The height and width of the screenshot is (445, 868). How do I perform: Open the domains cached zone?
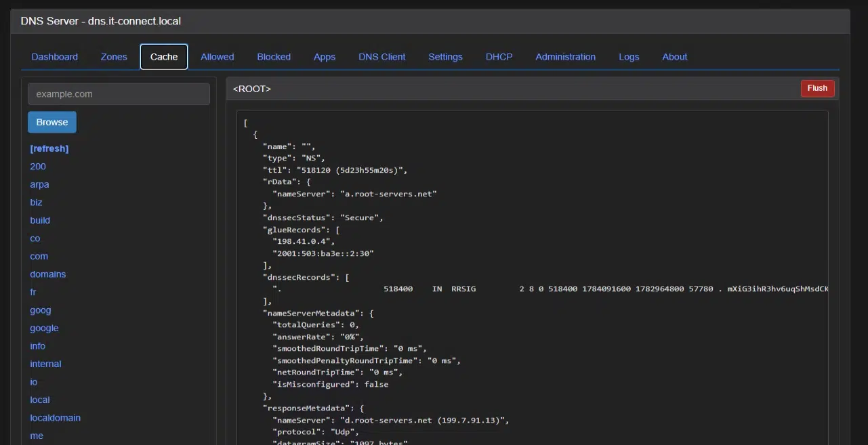pyautogui.click(x=48, y=274)
